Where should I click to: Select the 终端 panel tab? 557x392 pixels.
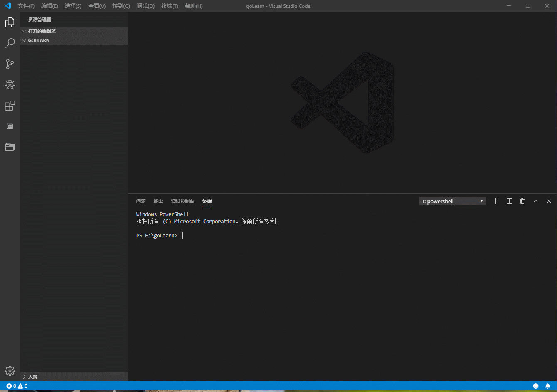pos(207,201)
